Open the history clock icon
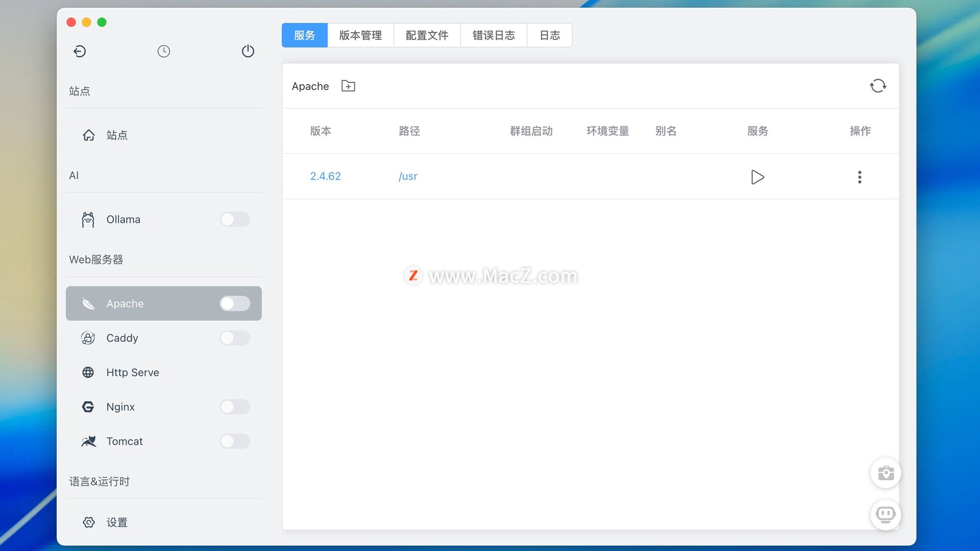 164,51
